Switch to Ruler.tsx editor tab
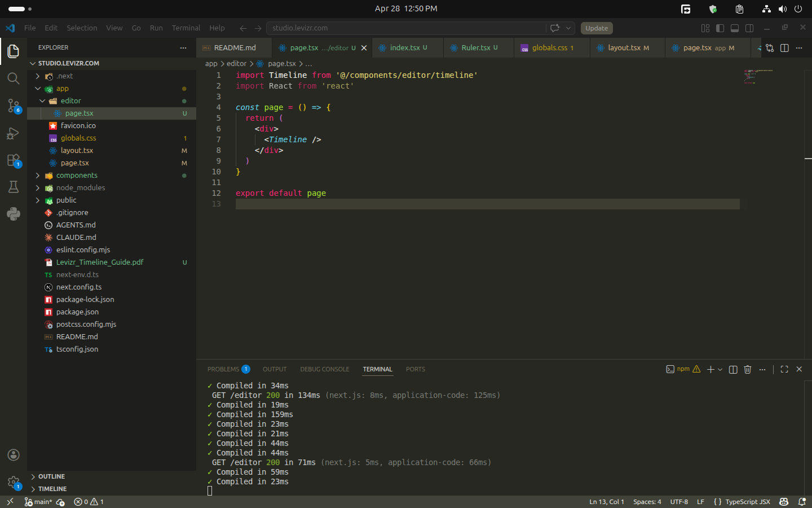 click(x=479, y=48)
